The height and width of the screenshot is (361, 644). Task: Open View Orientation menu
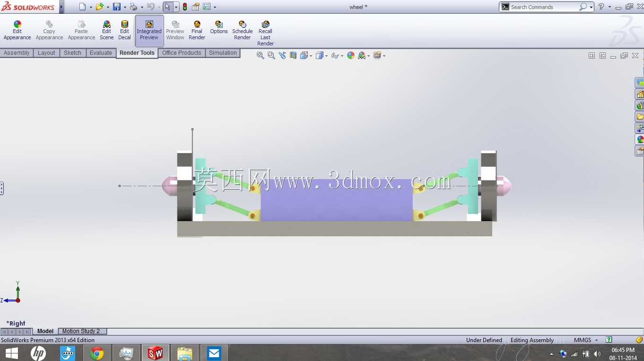[305, 55]
